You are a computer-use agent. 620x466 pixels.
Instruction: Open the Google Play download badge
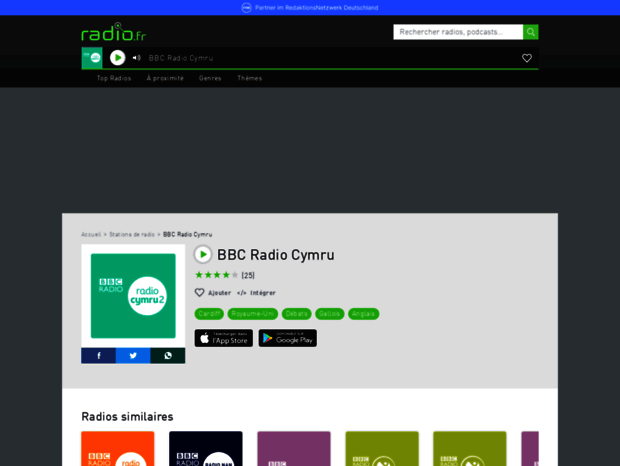[287, 338]
